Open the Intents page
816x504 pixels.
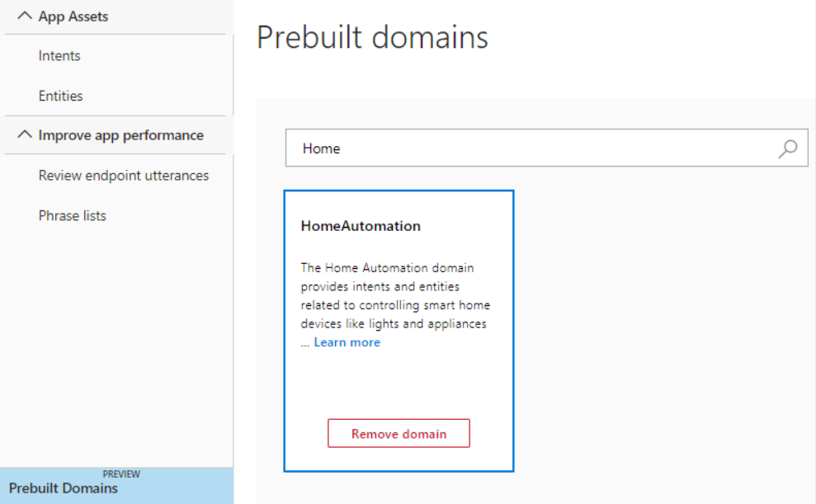[59, 56]
